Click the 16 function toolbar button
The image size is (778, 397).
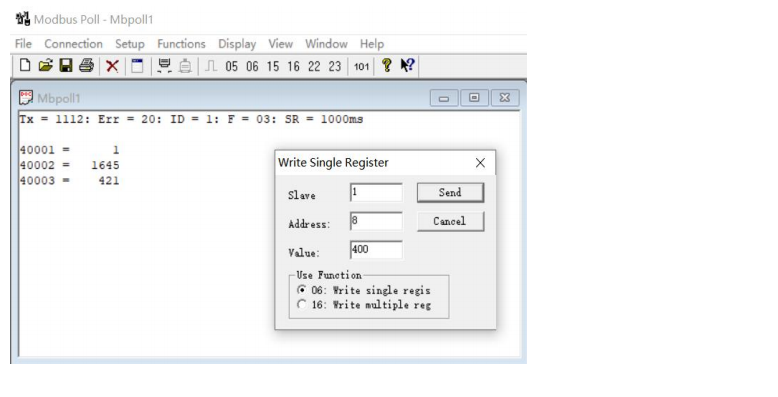(x=293, y=66)
